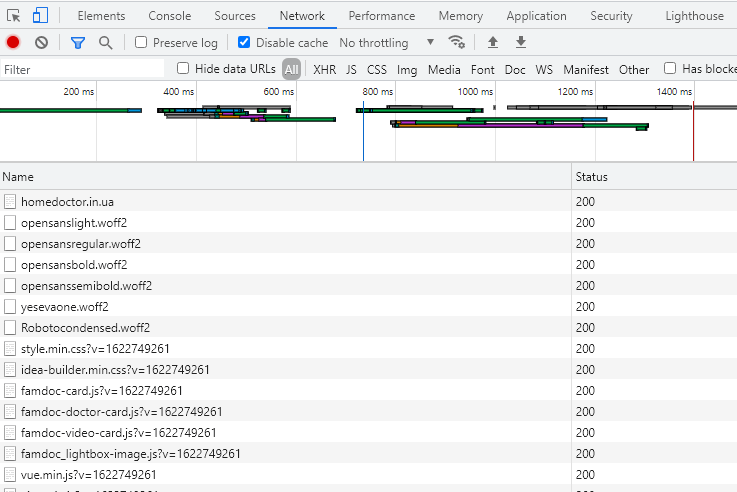
Task: Select the opensansbold.woff2 request
Action: (368, 265)
